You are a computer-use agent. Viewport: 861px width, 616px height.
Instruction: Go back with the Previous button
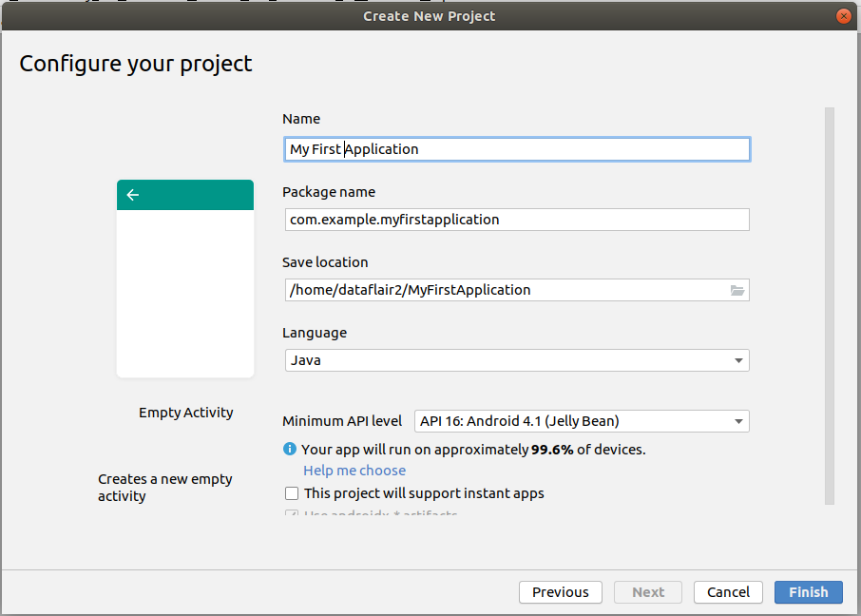tap(560, 592)
